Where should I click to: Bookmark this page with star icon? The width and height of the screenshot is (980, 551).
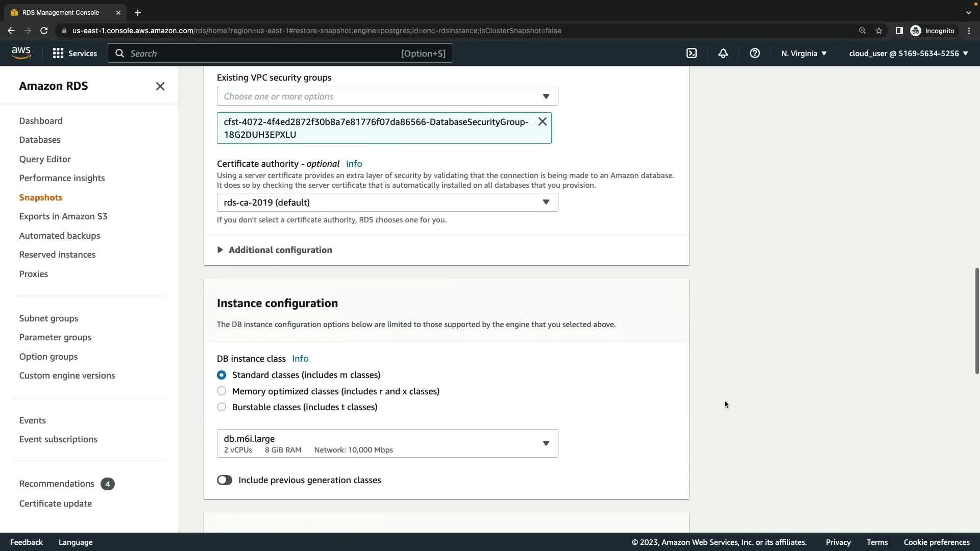878,31
